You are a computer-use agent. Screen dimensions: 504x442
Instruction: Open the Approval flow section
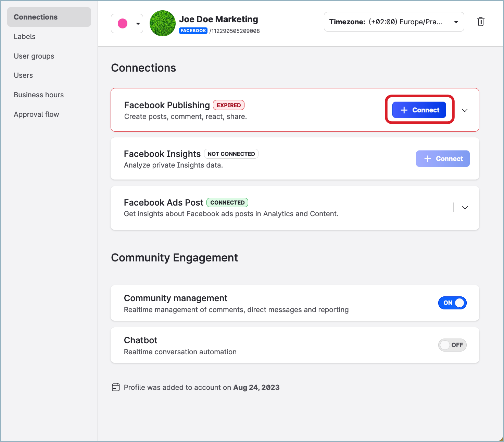coord(36,114)
